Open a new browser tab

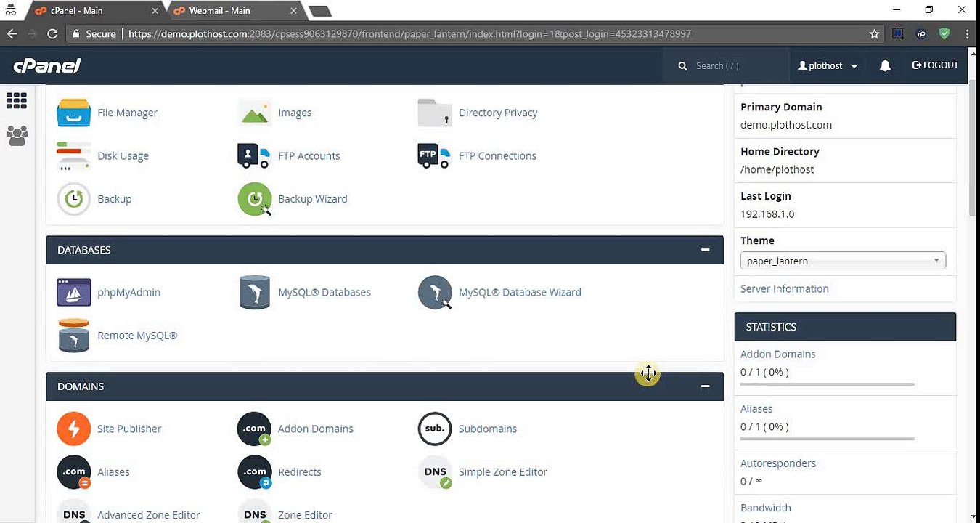click(320, 11)
